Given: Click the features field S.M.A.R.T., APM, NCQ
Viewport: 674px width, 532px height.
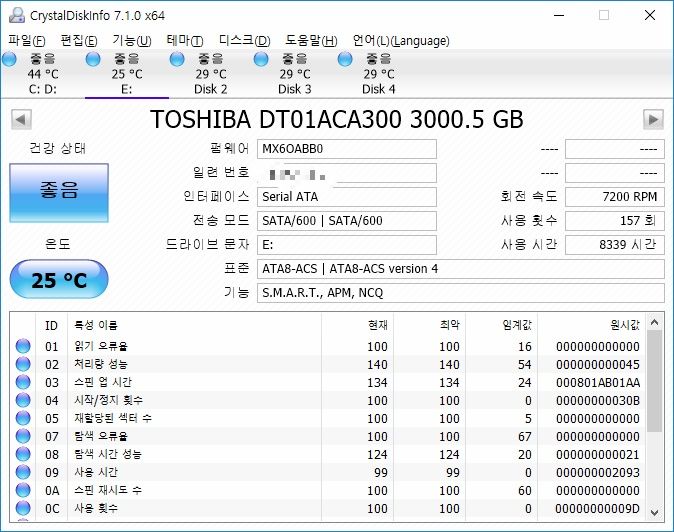Looking at the screenshot, I should 461,293.
